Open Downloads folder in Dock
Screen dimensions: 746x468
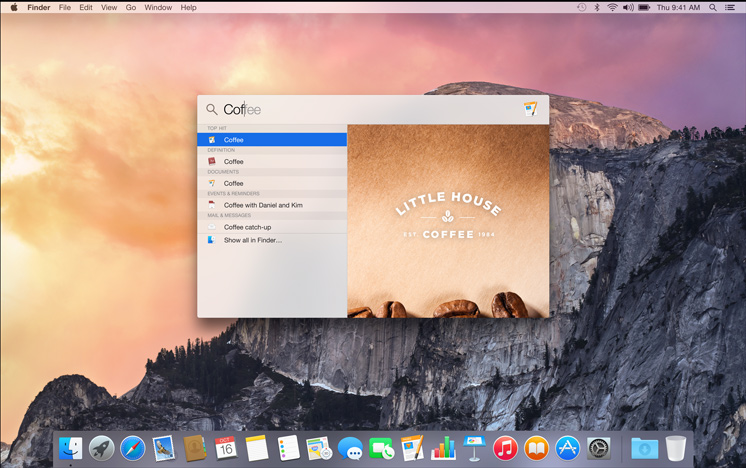645,448
